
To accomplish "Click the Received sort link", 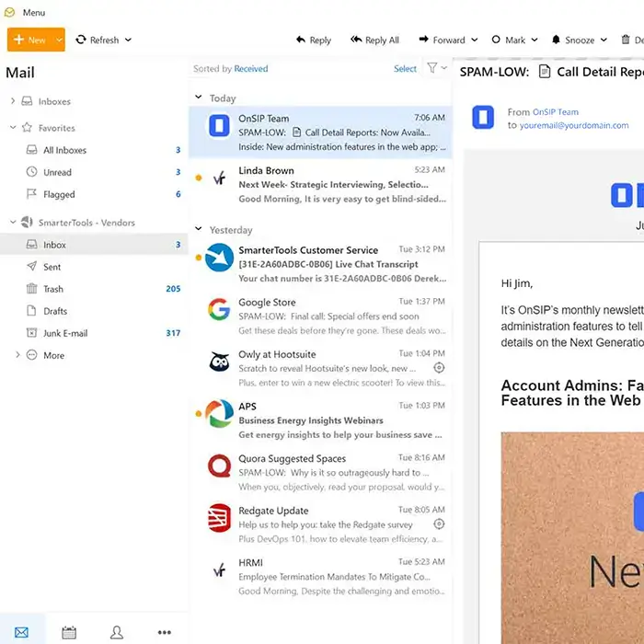I will point(251,69).
